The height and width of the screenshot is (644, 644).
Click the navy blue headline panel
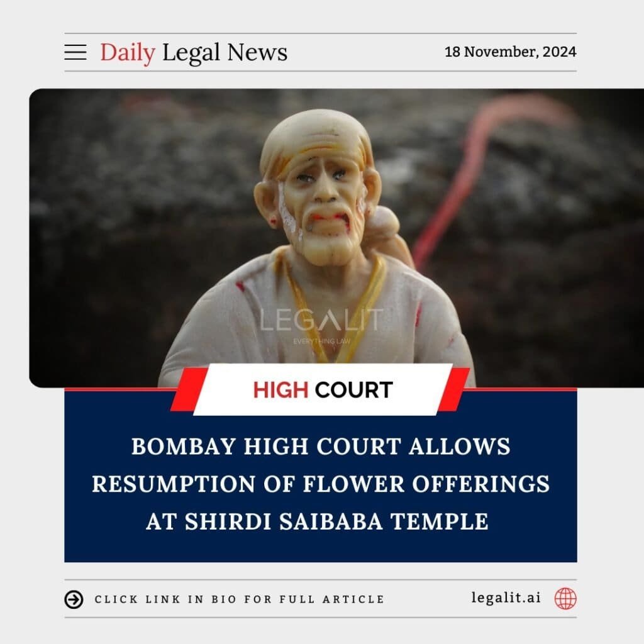320,477
